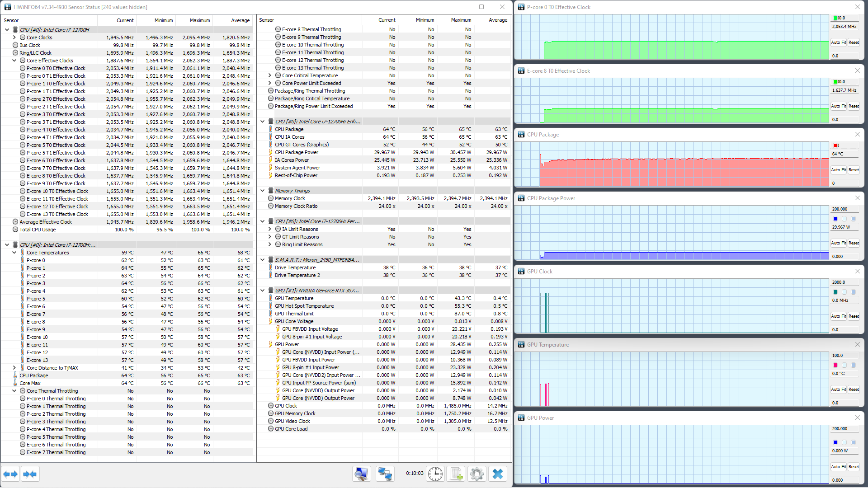
Task: Click the Average column header in right pane
Action: pyautogui.click(x=498, y=20)
